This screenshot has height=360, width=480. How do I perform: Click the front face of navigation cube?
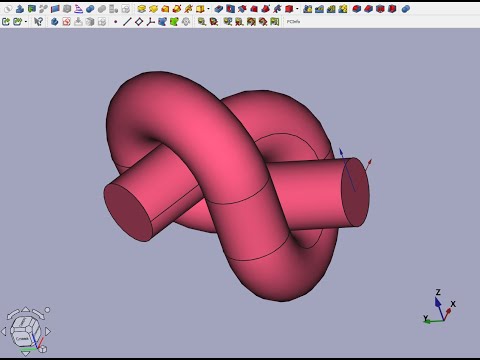[x=23, y=339]
